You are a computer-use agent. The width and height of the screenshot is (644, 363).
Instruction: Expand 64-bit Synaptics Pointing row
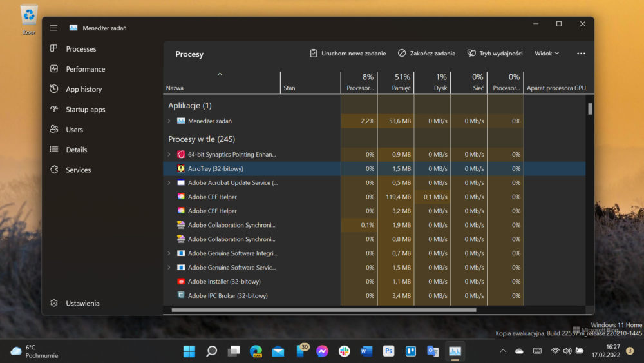pos(169,155)
